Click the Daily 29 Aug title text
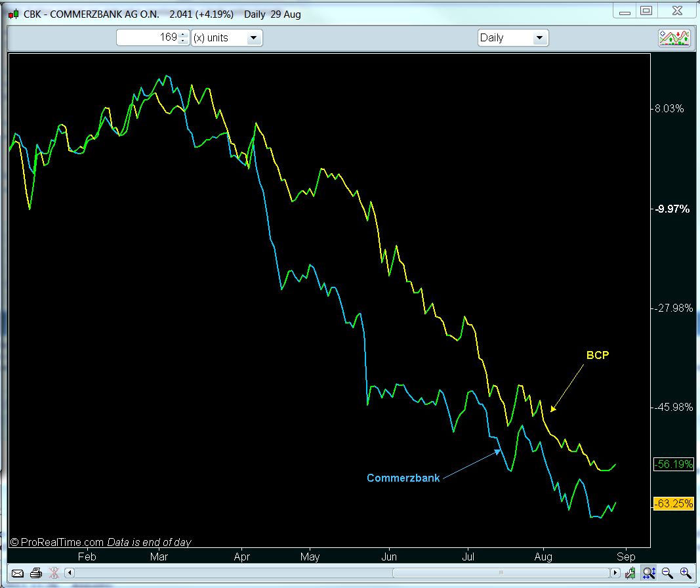The width and height of the screenshot is (700, 588). click(272, 14)
